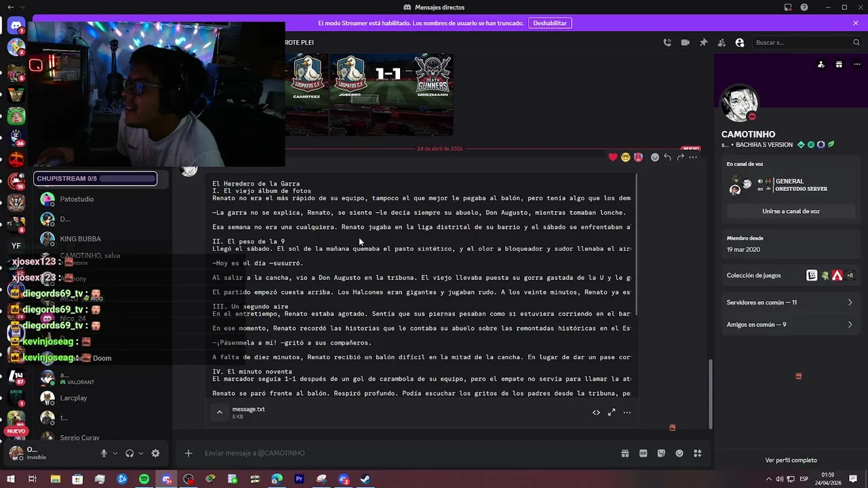The image size is (868, 488).
Task: Expand Servidores en común — 11
Action: tap(790, 302)
